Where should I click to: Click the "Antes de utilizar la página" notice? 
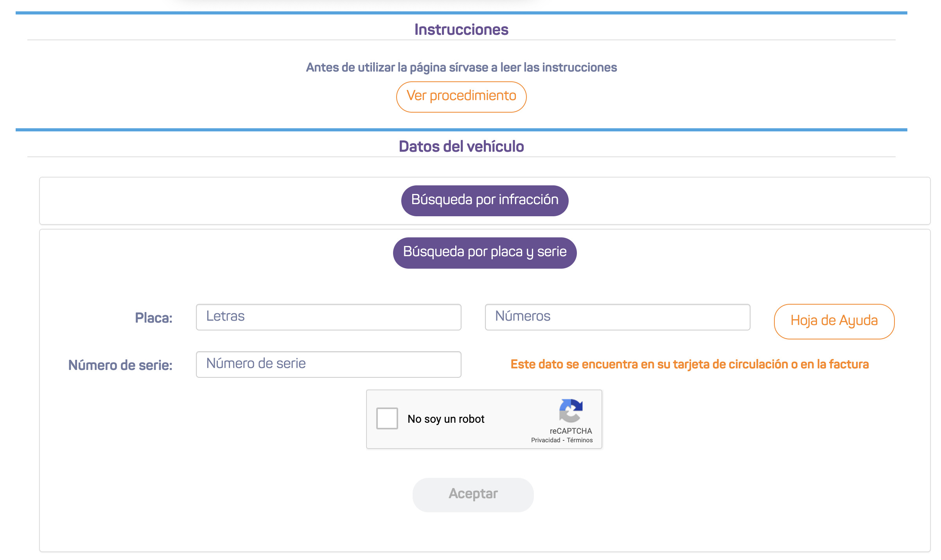[x=461, y=68]
